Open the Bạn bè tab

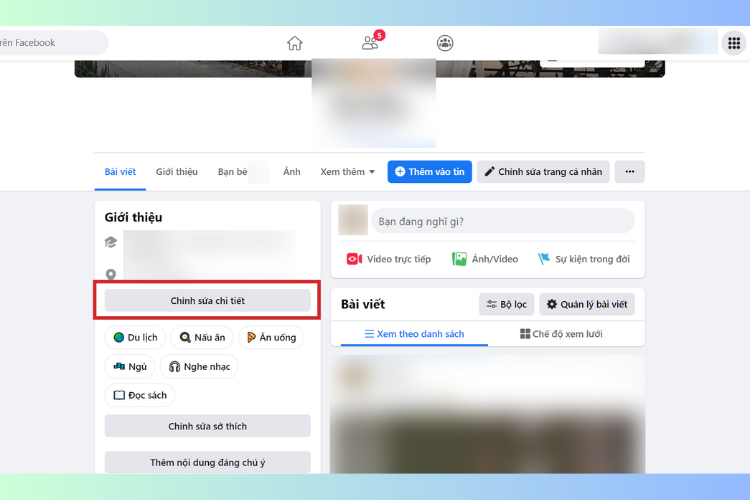233,172
